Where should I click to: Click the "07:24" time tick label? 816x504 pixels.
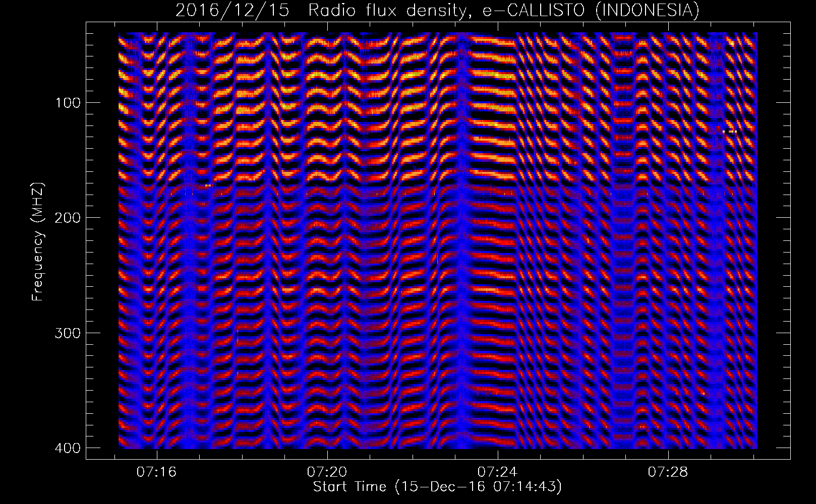point(498,472)
